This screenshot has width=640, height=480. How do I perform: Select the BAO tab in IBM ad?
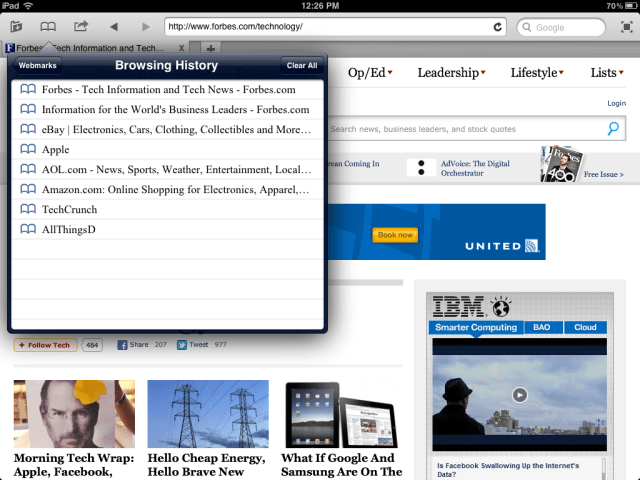541,327
